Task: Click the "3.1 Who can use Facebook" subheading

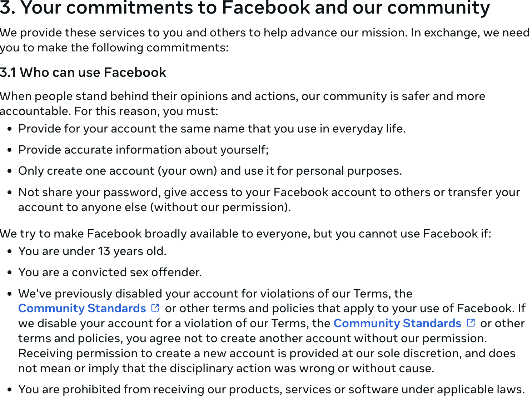Action: click(83, 72)
